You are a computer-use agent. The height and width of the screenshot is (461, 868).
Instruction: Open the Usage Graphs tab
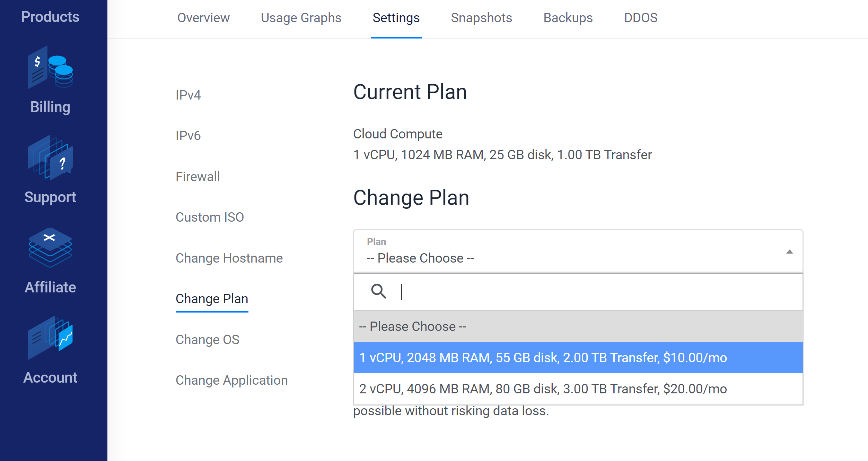coord(301,18)
